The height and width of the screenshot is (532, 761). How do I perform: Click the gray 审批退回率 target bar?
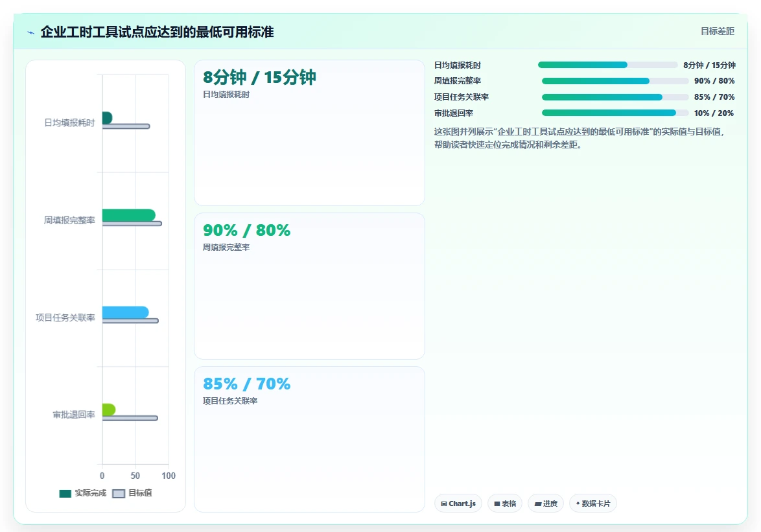coord(130,418)
